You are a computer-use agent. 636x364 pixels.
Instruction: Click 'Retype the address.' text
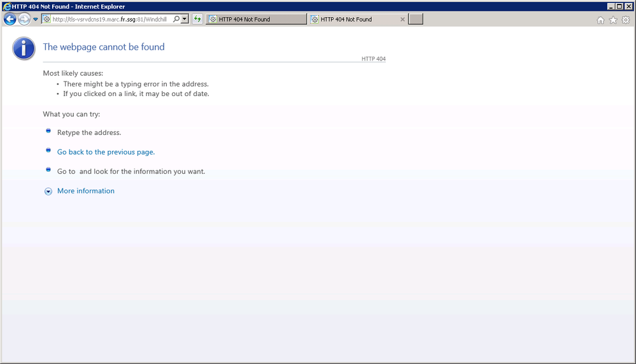tap(89, 132)
